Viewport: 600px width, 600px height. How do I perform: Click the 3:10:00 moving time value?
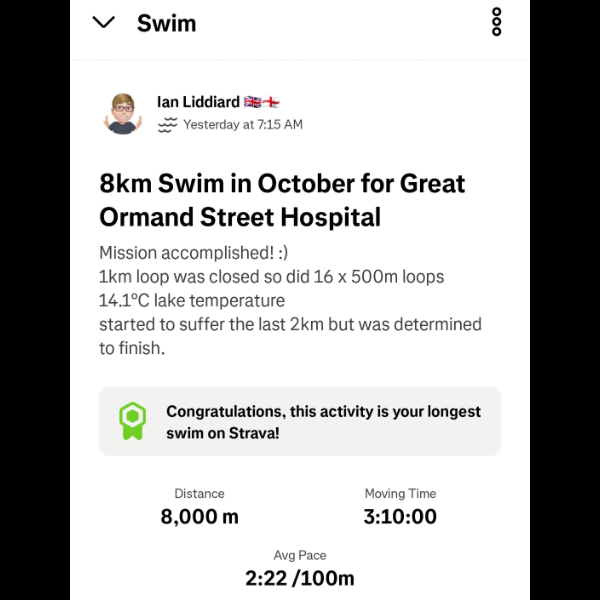pos(400,516)
